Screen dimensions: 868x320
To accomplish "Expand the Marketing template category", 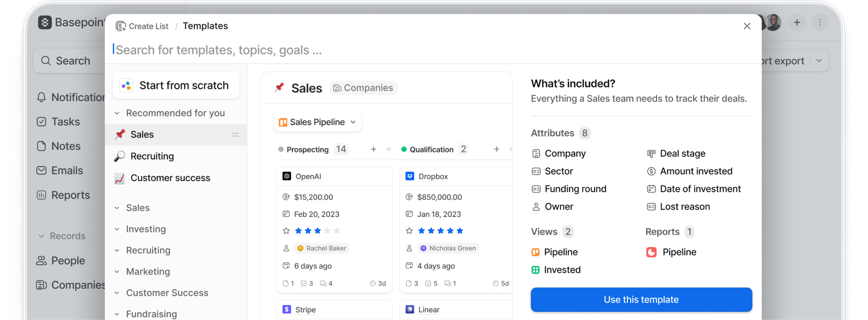I will click(117, 272).
